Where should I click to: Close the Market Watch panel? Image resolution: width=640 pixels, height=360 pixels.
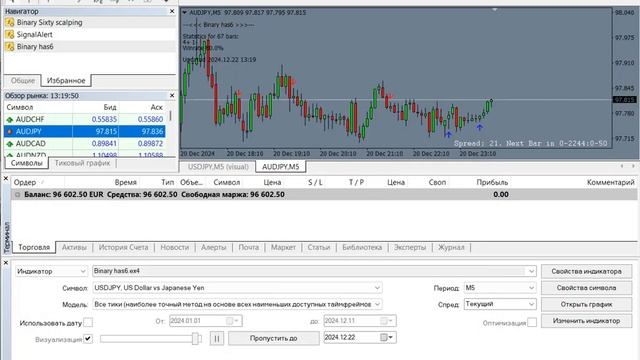point(172,96)
